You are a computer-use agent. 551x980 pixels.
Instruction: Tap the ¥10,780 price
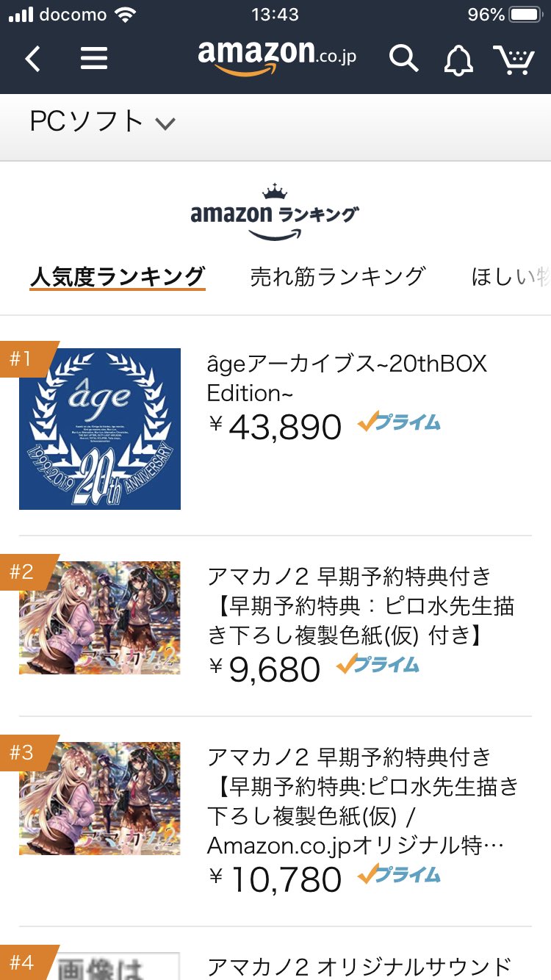(276, 879)
